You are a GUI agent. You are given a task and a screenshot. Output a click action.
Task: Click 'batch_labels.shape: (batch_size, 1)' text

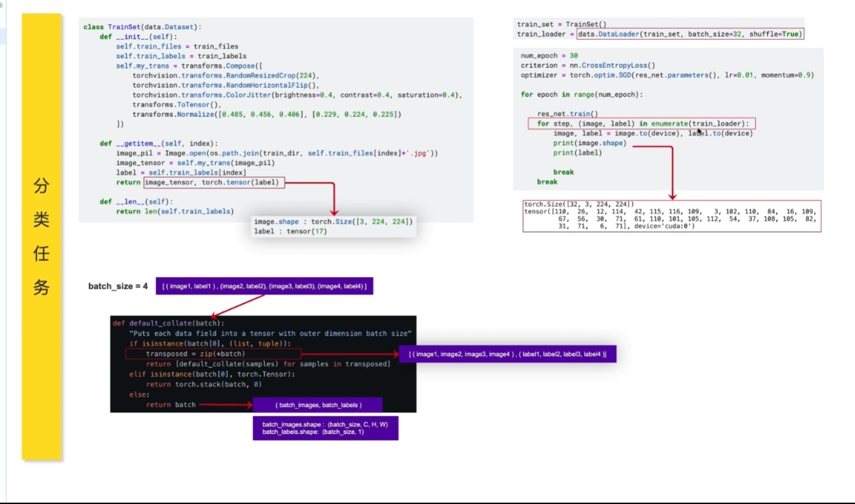point(312,432)
